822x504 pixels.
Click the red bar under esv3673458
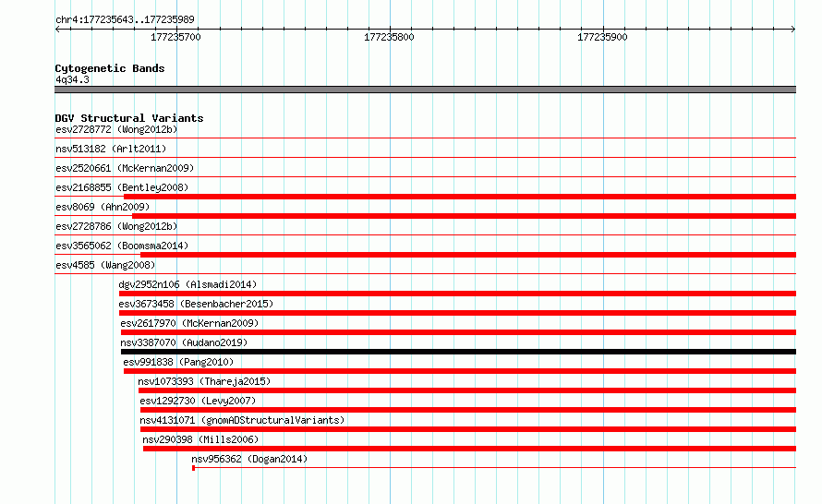pos(458,313)
